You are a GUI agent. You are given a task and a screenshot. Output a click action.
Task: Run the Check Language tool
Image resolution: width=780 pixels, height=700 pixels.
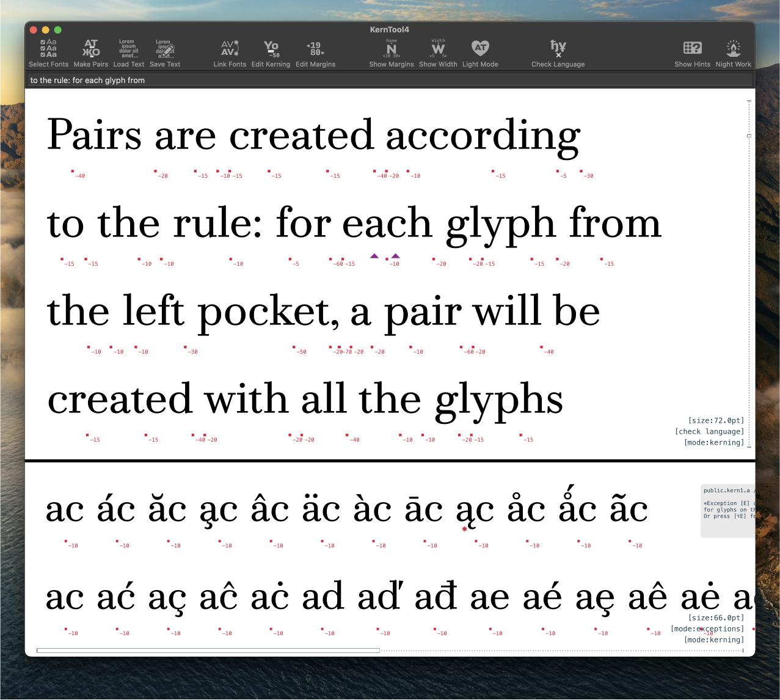(558, 53)
